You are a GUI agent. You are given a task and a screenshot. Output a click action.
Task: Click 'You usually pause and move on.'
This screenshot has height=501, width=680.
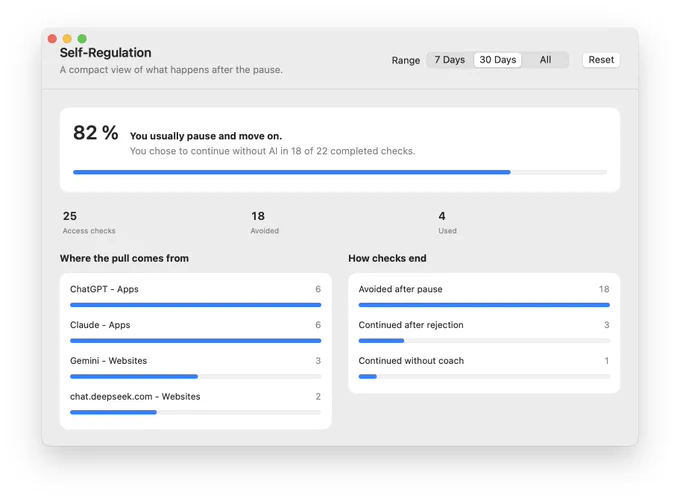(x=206, y=136)
